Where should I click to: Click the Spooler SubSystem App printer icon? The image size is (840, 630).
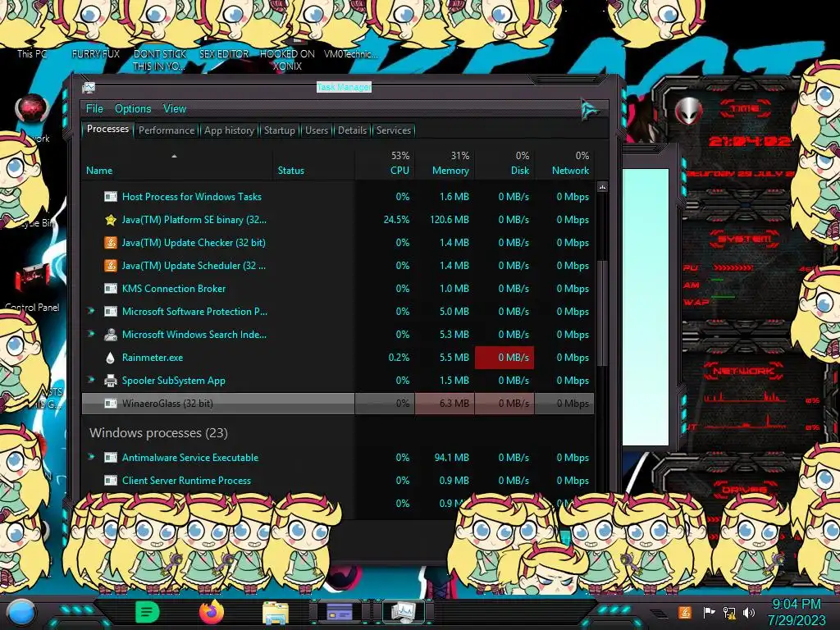[x=111, y=381]
